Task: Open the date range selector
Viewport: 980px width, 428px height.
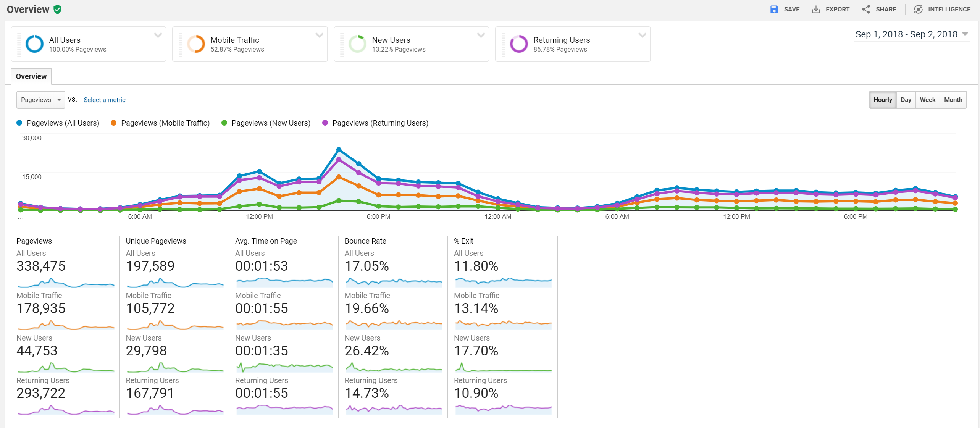Action: (912, 34)
